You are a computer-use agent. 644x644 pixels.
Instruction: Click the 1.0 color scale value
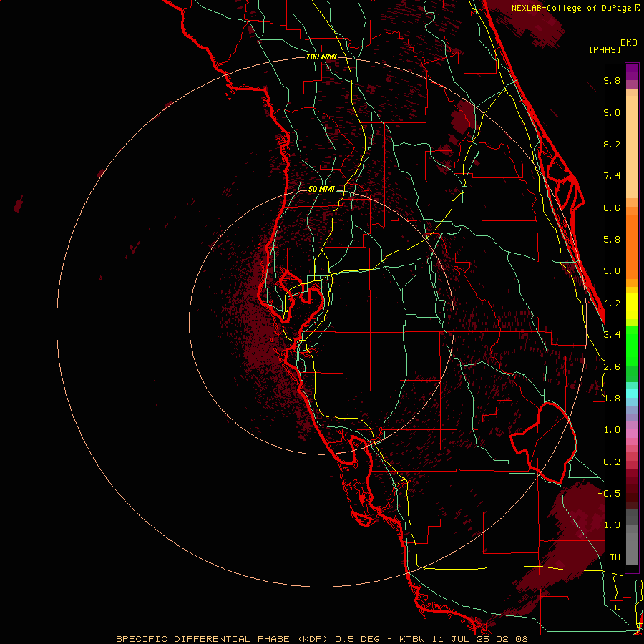pos(612,430)
